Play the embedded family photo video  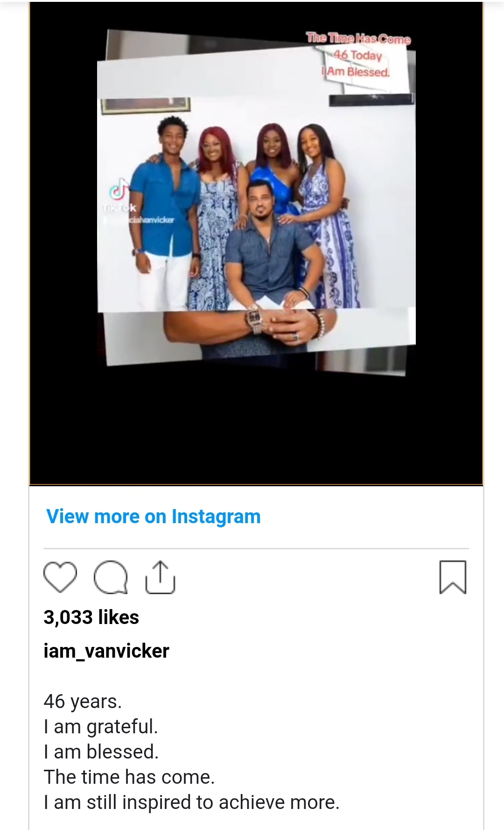tap(256, 243)
